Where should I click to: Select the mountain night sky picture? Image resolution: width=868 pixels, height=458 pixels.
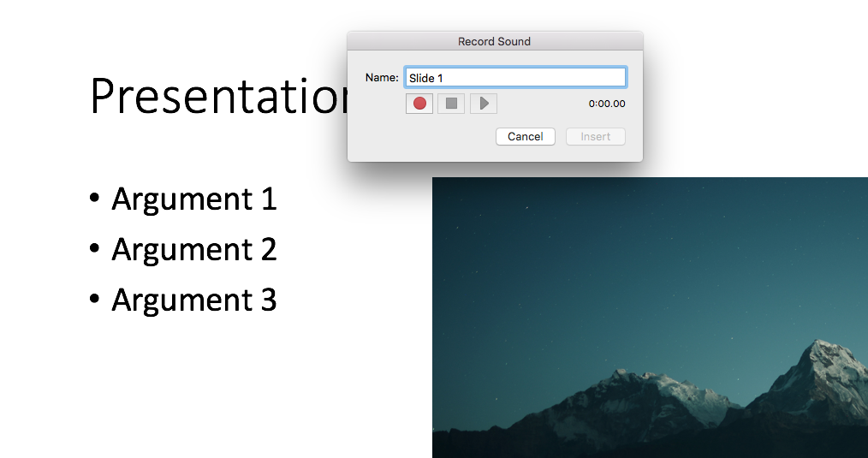(x=650, y=317)
